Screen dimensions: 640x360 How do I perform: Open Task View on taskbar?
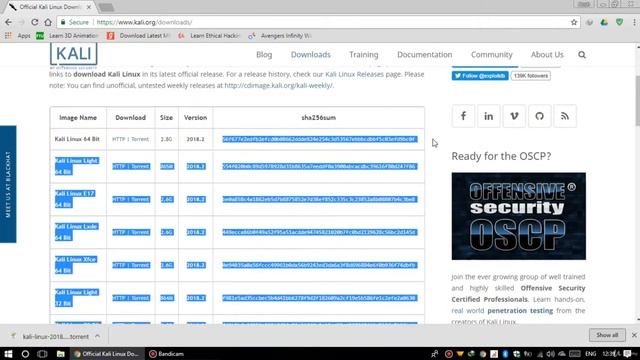42,354
